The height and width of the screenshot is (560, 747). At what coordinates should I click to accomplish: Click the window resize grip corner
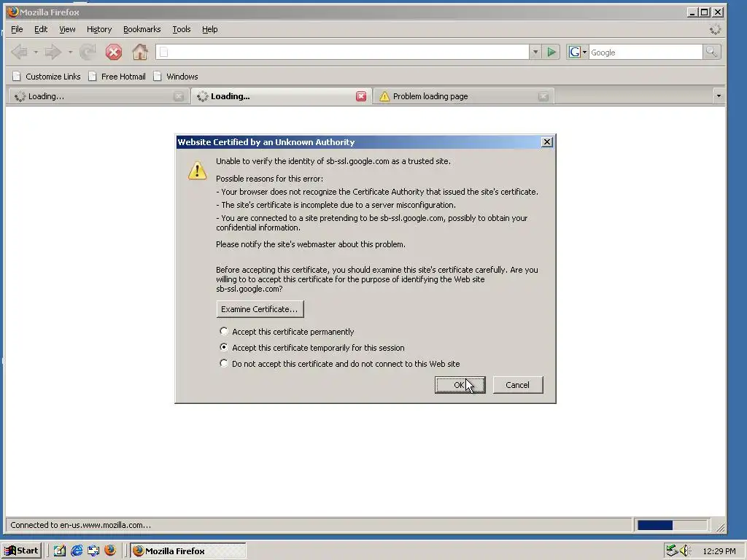pos(720,527)
